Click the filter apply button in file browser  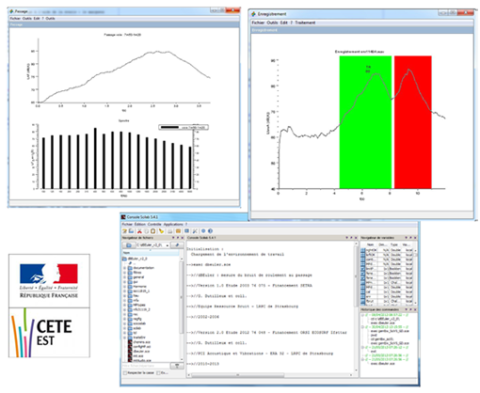[x=177, y=366]
